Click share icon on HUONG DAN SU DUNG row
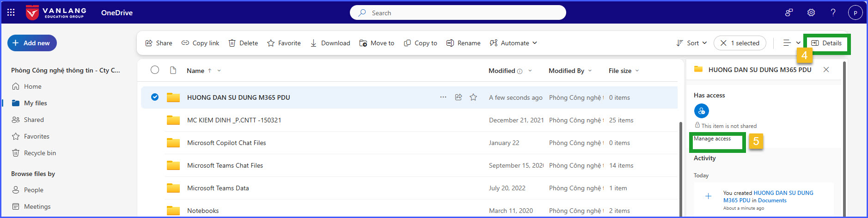This screenshot has width=868, height=218. click(x=458, y=97)
